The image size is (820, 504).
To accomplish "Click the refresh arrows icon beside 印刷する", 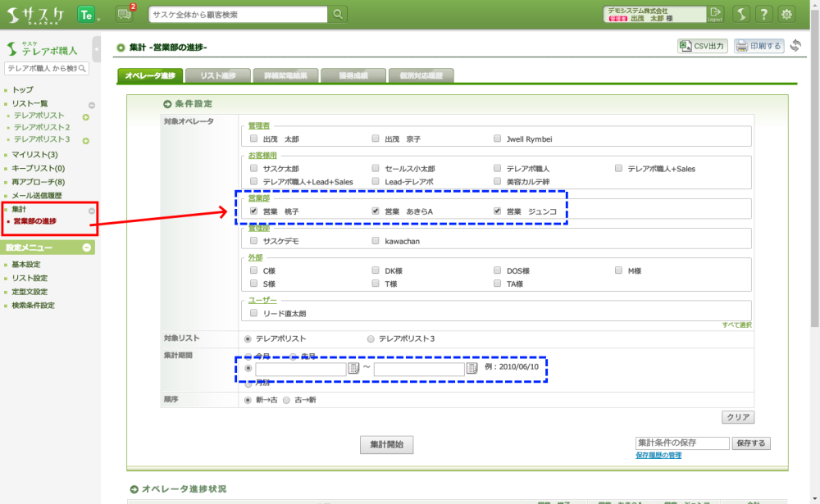I will 795,46.
